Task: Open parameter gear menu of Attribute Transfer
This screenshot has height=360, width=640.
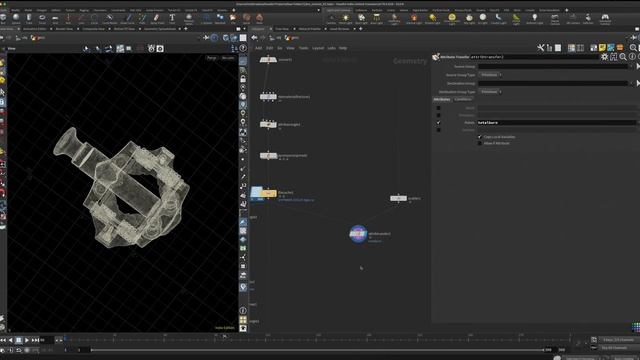Action: [x=604, y=57]
